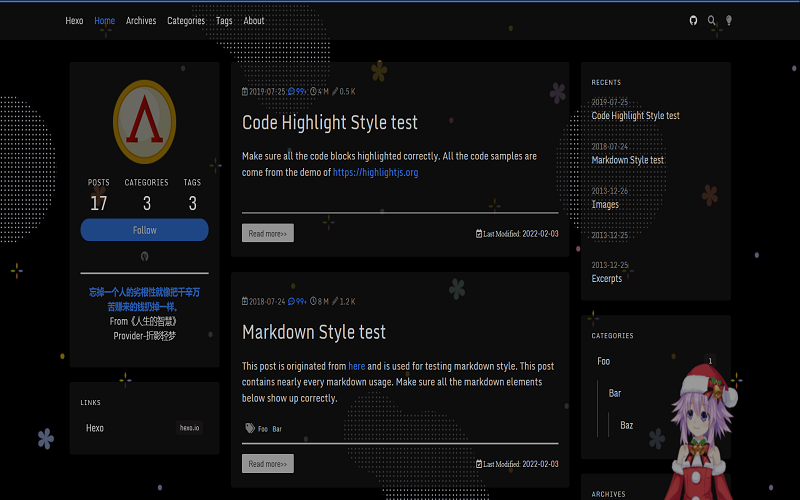Open the Images entry in Recents
Image resolution: width=800 pixels, height=500 pixels.
click(x=605, y=204)
